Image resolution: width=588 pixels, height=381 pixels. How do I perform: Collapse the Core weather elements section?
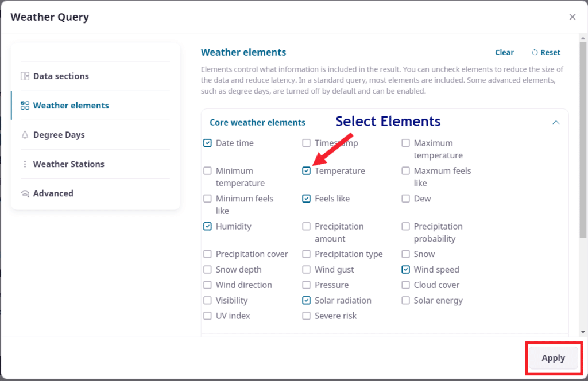[556, 122]
